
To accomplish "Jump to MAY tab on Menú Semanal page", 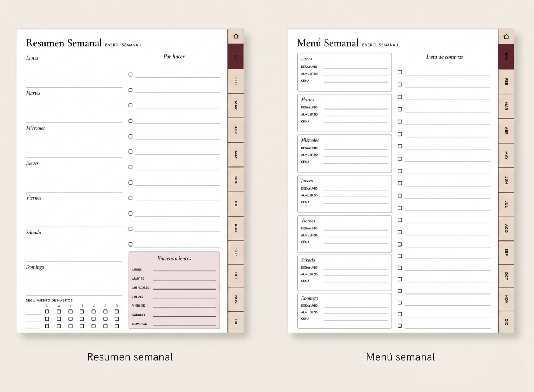I will coord(506,155).
